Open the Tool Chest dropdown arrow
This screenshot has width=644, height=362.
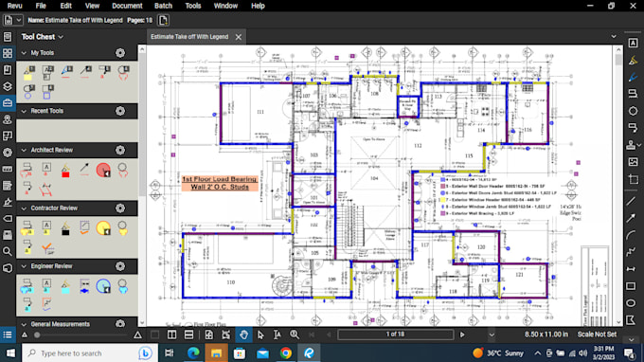[61, 37]
